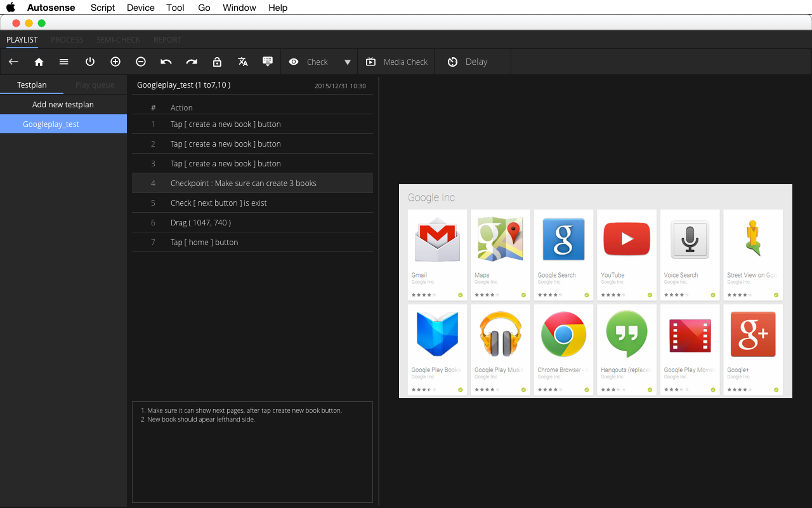Select the Check next button is exist row
This screenshot has width=812, height=508.
[252, 203]
